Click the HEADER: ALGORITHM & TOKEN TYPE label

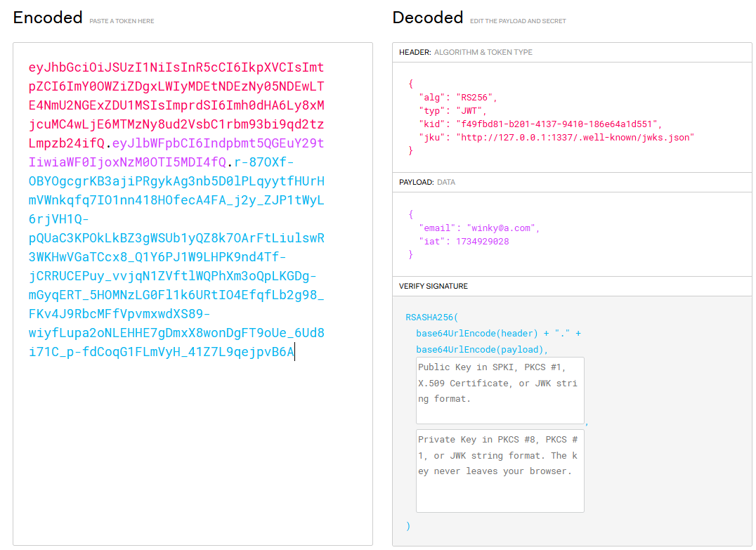click(466, 53)
